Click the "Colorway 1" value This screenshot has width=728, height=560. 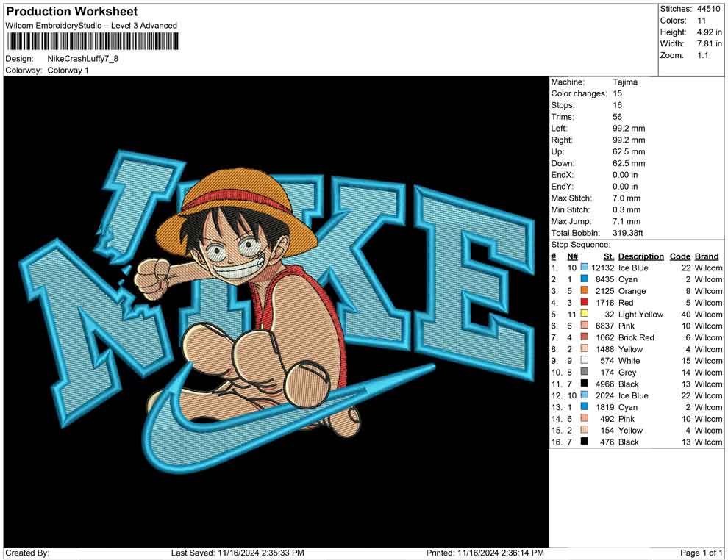click(68, 71)
